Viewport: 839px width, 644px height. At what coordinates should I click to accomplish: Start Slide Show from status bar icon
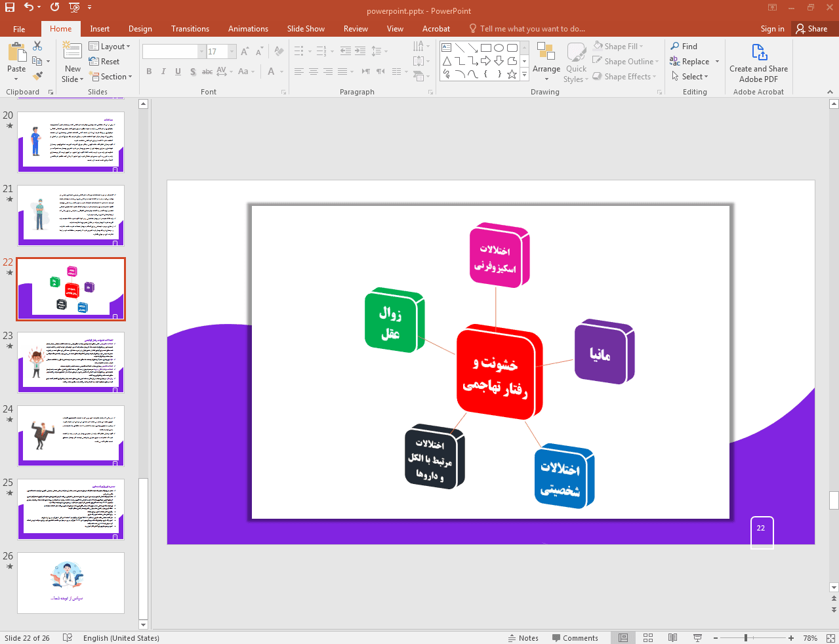697,637
